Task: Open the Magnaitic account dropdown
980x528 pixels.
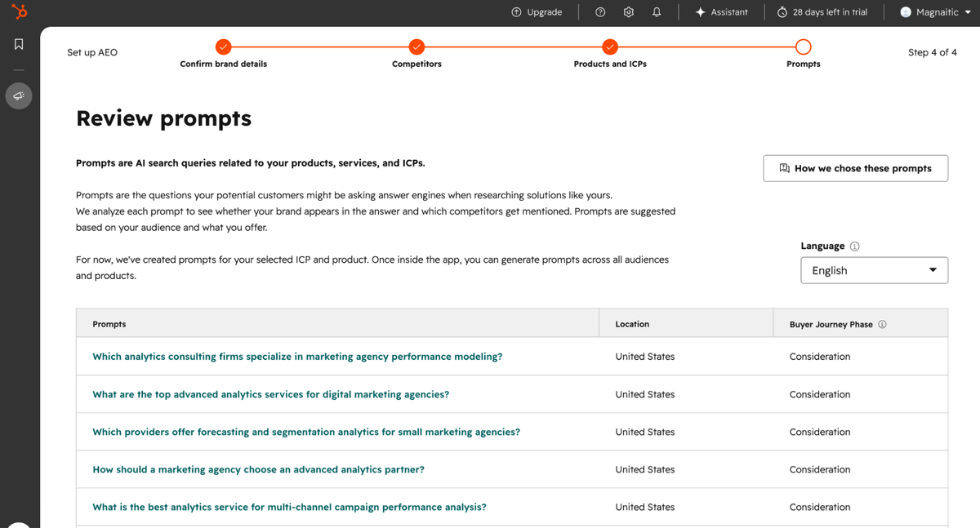Action: click(936, 12)
